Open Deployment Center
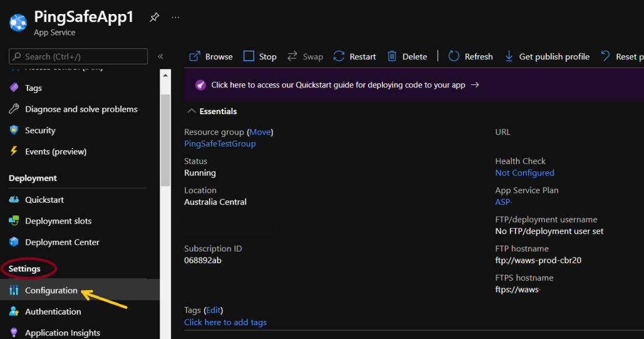This screenshot has width=644, height=339. point(62,242)
